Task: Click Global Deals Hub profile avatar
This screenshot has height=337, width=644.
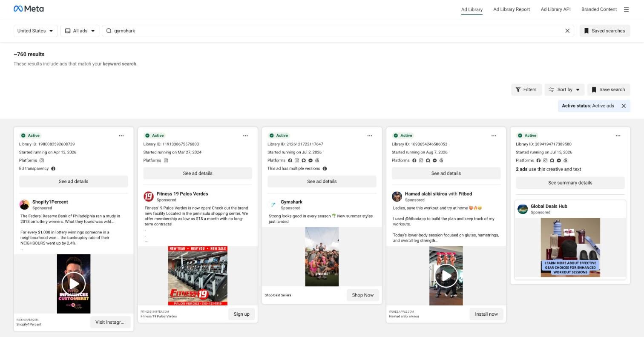Action: [x=523, y=209]
